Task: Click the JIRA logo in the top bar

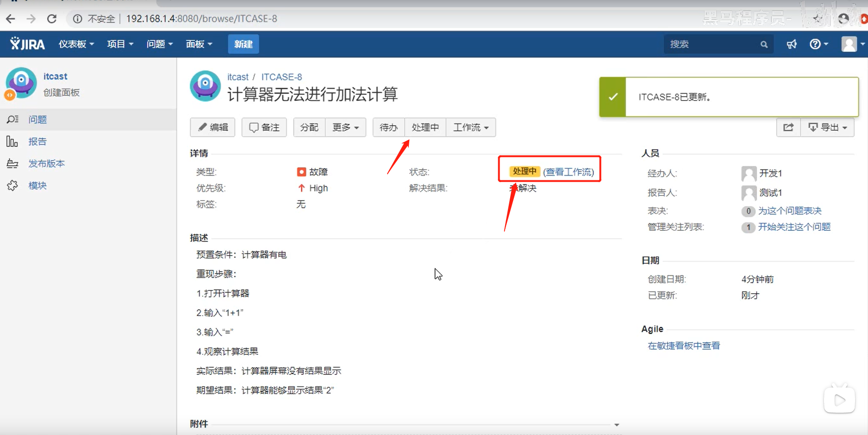Action: point(27,44)
